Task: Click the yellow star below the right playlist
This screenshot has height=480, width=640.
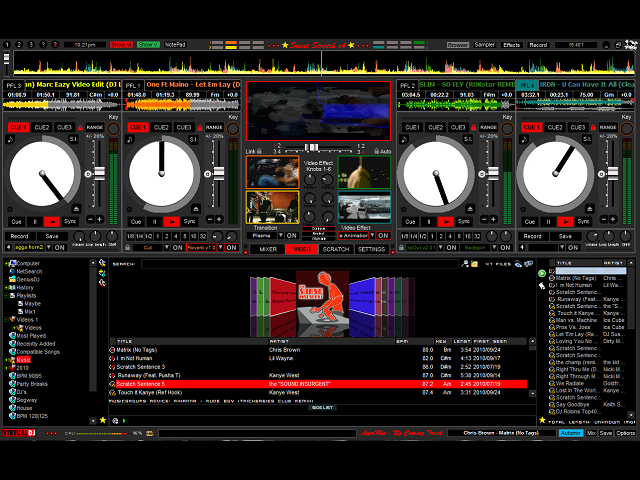Action: (x=542, y=420)
